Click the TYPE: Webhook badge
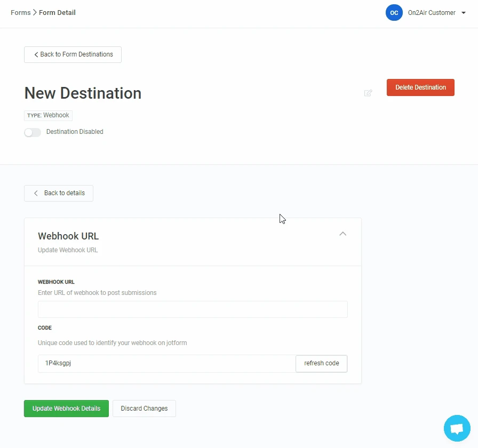 (48, 115)
